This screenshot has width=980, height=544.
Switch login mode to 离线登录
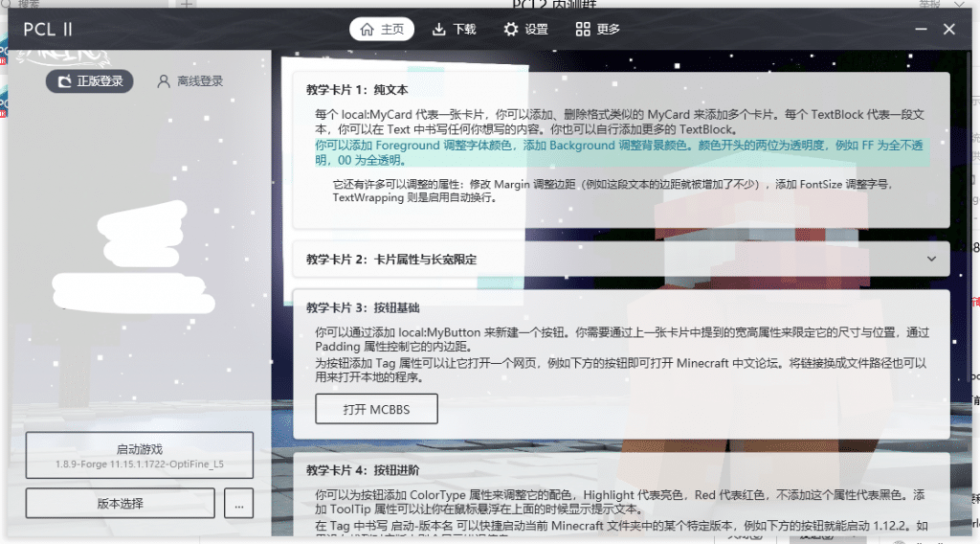[190, 81]
